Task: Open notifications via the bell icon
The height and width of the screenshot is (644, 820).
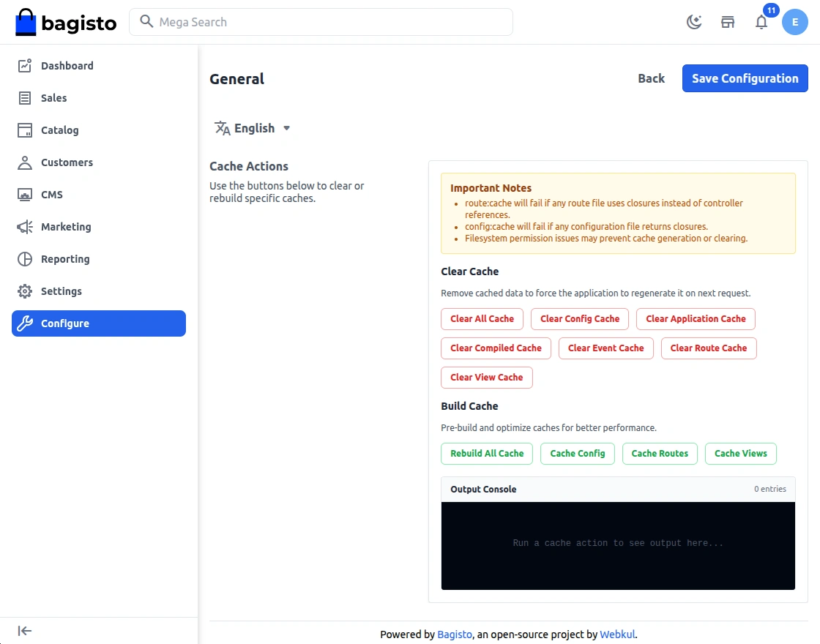Action: (x=761, y=23)
